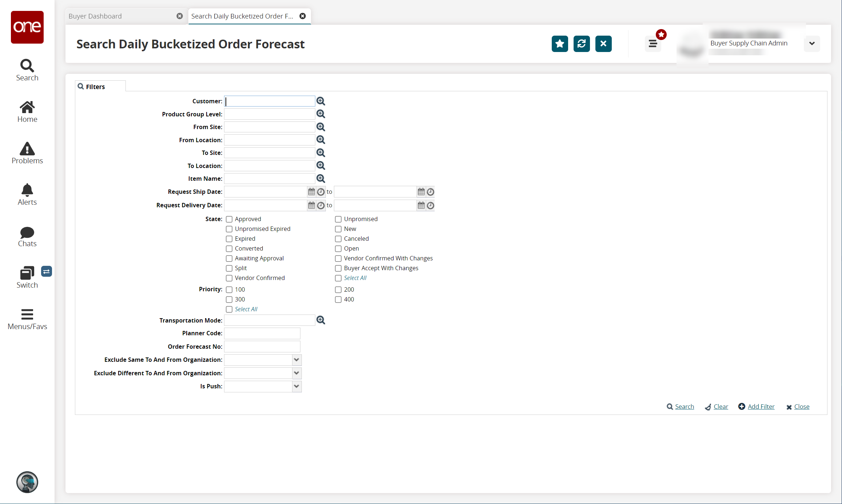Tick the priority 300 checkbox
Image resolution: width=842 pixels, height=504 pixels.
coord(229,300)
